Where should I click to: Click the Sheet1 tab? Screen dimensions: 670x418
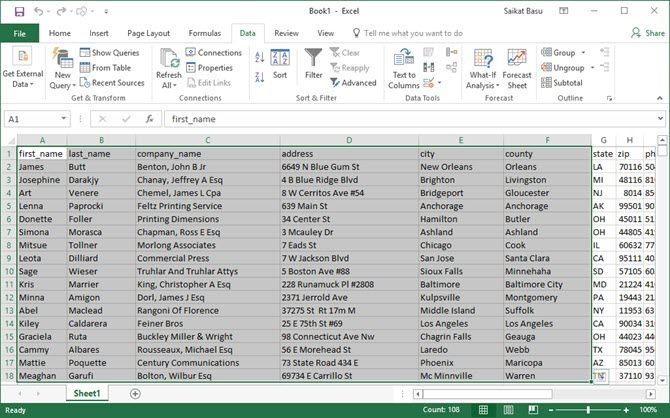click(87, 393)
